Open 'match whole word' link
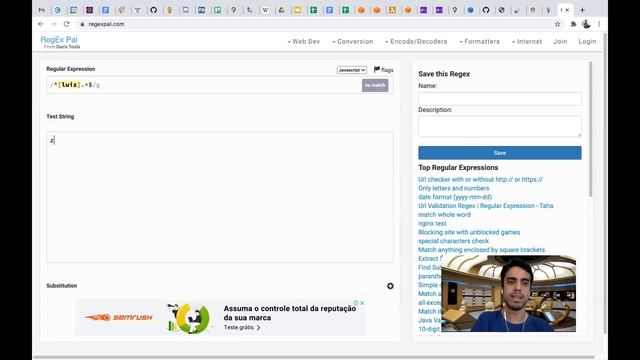This screenshot has height=360, width=640. coord(444,214)
